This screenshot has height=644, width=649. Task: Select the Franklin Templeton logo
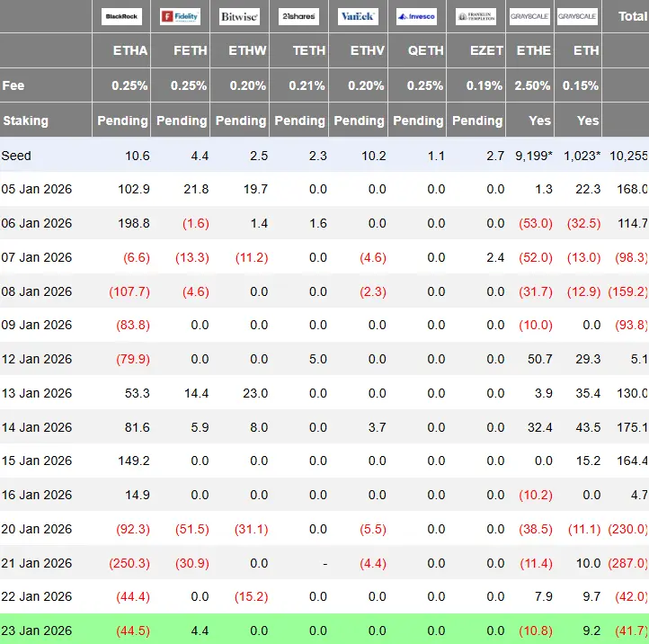click(x=476, y=17)
